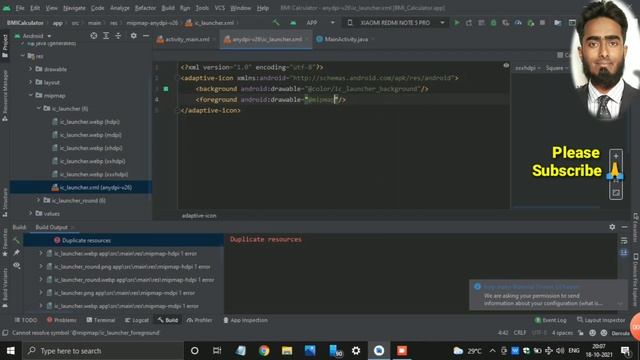Click the res breadcrumb in navigation bar
Viewport: 640px width, 360px height.
(114, 23)
